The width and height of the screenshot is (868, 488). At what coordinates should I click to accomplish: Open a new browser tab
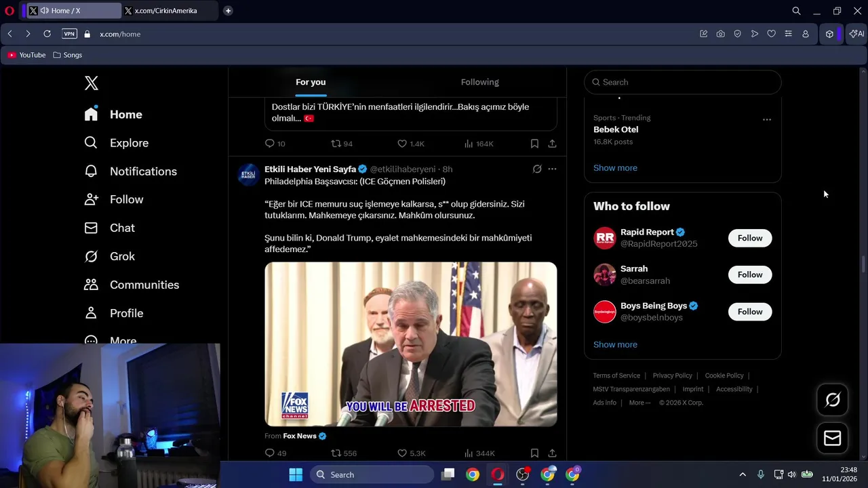pos(228,11)
